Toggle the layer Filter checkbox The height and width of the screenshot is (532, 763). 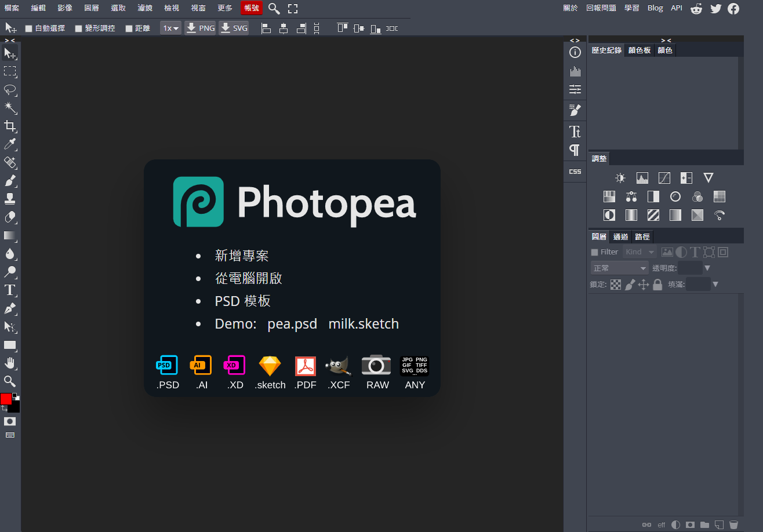click(594, 252)
